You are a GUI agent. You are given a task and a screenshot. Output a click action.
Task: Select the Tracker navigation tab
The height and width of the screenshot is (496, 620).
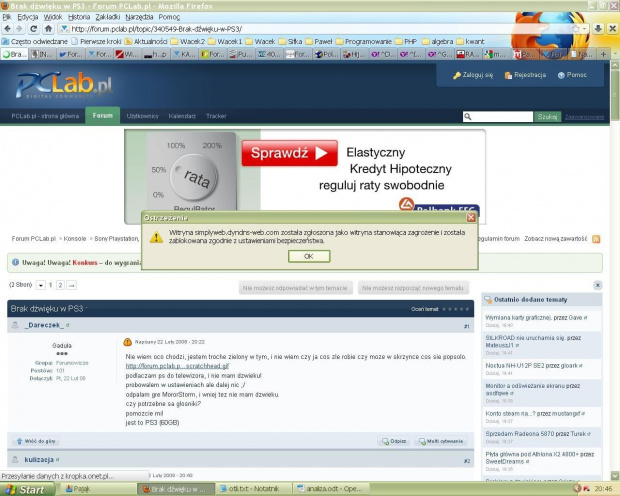pyautogui.click(x=216, y=116)
